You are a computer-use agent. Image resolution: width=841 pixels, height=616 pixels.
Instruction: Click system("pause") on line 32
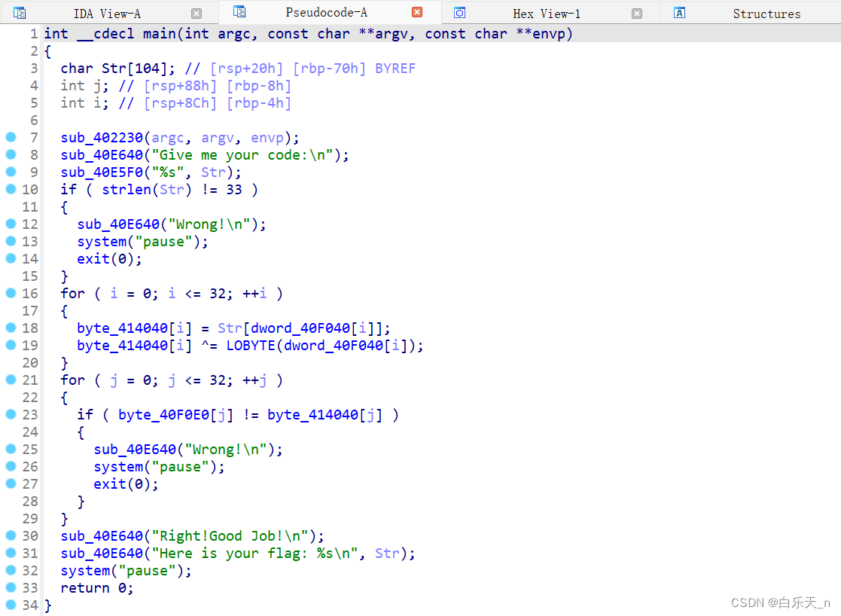tap(126, 570)
